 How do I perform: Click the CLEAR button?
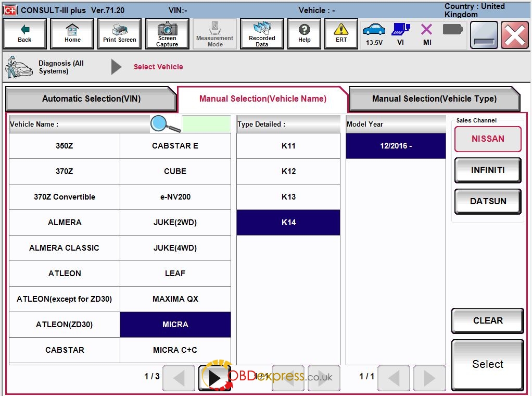click(x=488, y=320)
